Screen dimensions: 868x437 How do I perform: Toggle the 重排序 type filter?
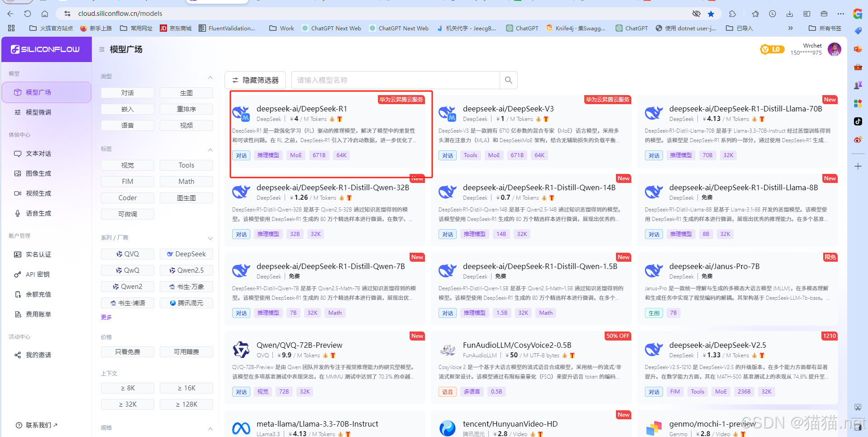coord(186,109)
